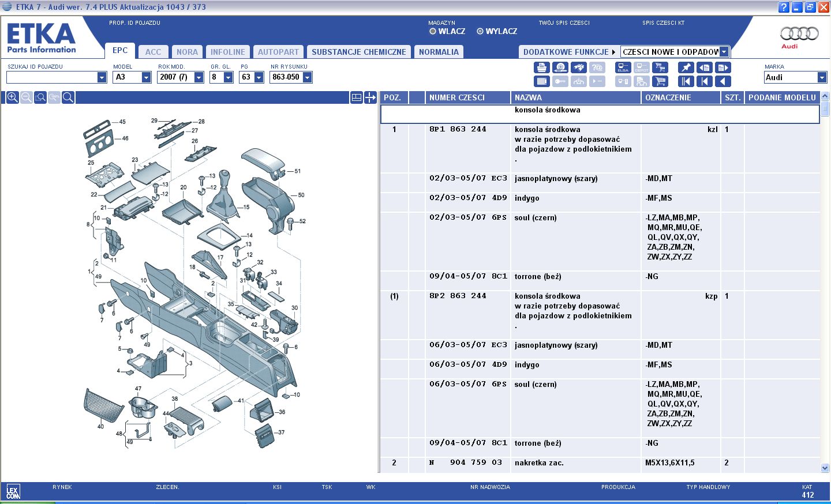
Task: Select part number 8P2 863 244
Action: coord(458,296)
